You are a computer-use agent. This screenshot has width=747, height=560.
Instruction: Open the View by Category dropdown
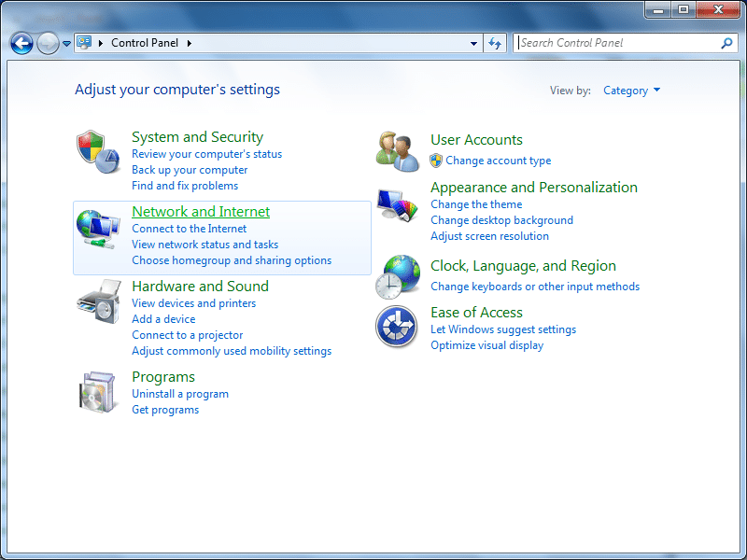[632, 91]
